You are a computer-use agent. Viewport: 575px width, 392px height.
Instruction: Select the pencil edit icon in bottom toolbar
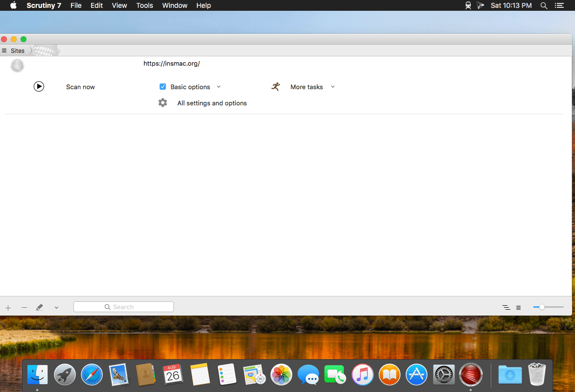pyautogui.click(x=40, y=307)
